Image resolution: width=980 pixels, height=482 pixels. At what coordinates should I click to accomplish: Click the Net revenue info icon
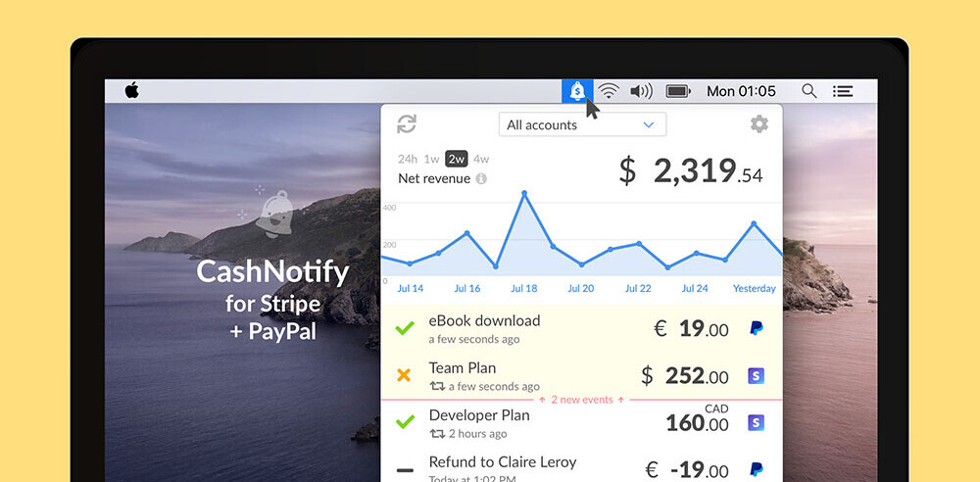pyautogui.click(x=481, y=179)
